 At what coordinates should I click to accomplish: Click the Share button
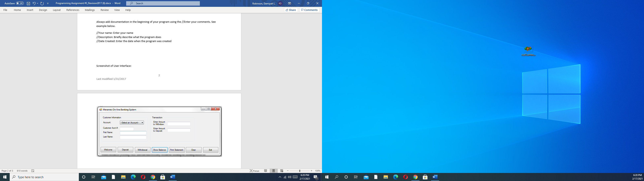(x=291, y=10)
